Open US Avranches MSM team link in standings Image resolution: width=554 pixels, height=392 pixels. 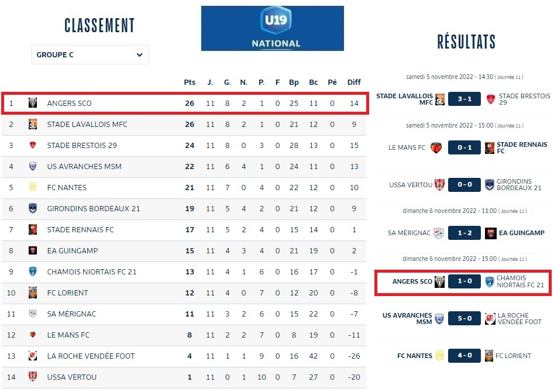pos(84,167)
